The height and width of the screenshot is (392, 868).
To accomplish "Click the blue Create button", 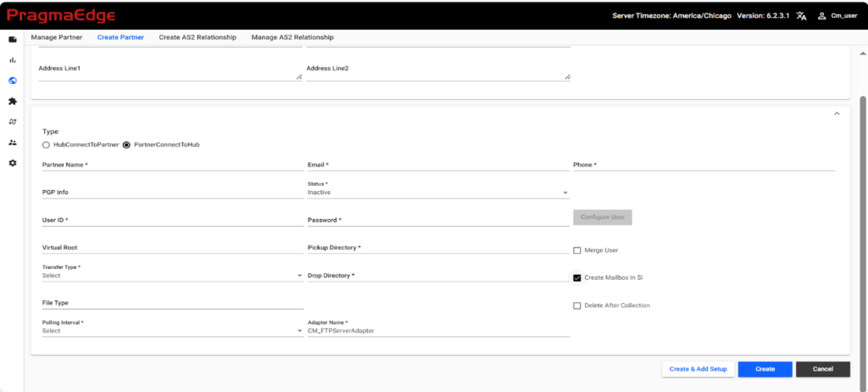I will [x=765, y=369].
